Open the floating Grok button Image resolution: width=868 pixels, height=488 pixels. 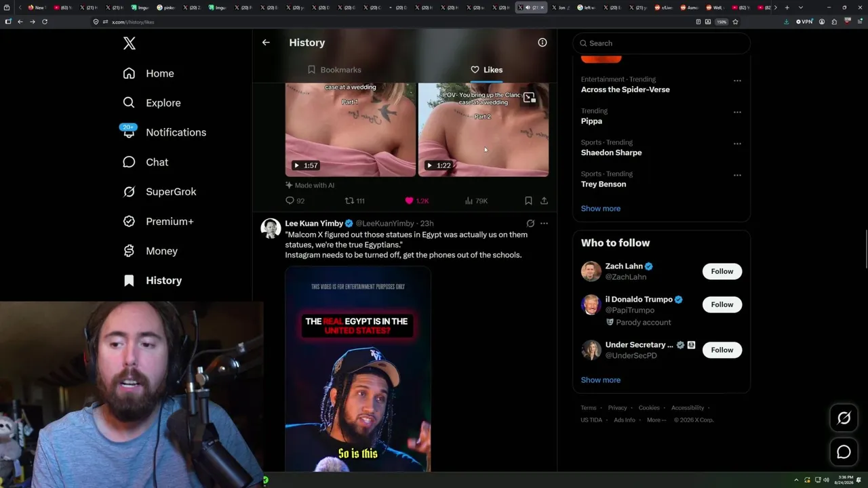[844, 418]
